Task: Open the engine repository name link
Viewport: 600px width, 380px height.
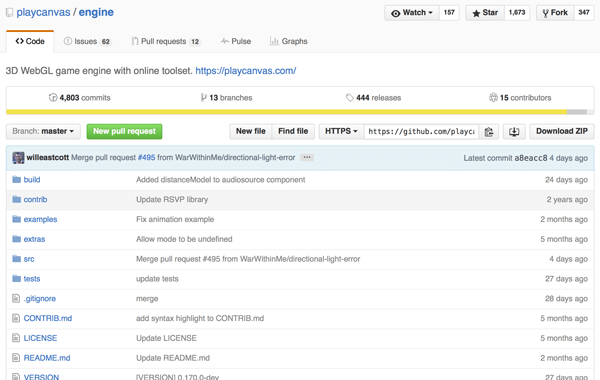Action: tap(96, 12)
